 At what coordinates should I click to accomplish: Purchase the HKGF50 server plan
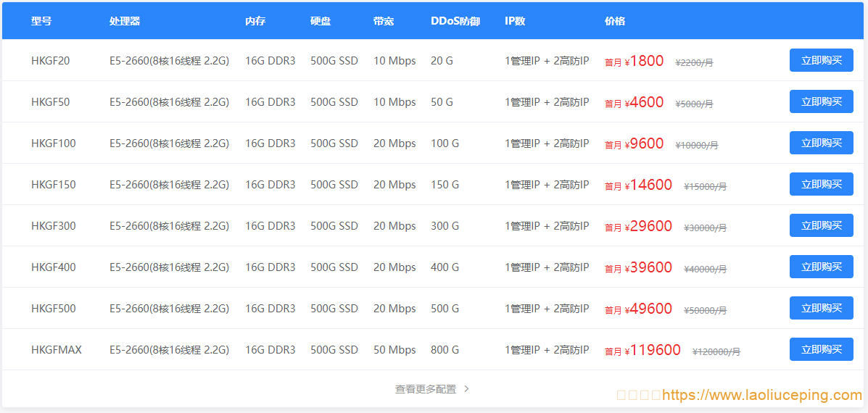(822, 101)
